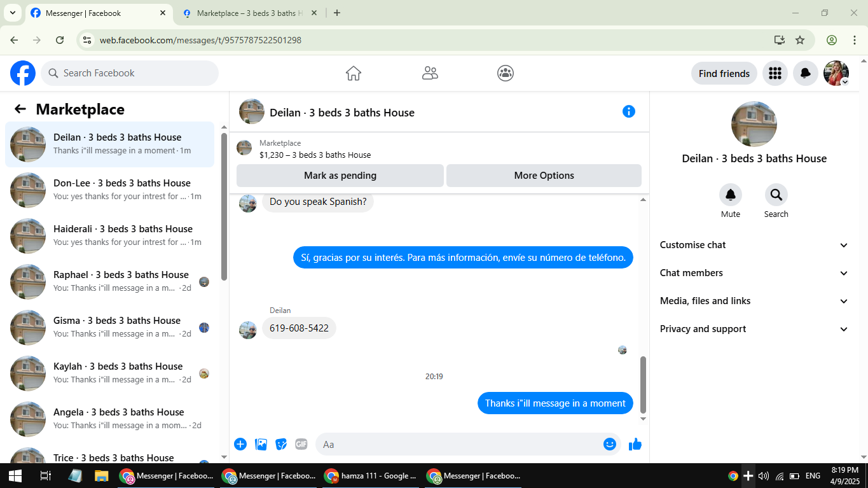Open Windows Start menu

(x=15, y=475)
